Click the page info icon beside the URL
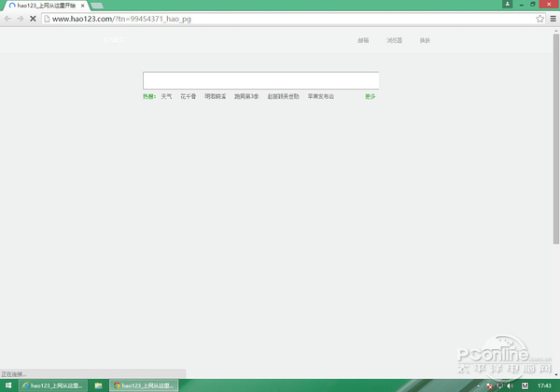The height and width of the screenshot is (392, 560). (47, 19)
